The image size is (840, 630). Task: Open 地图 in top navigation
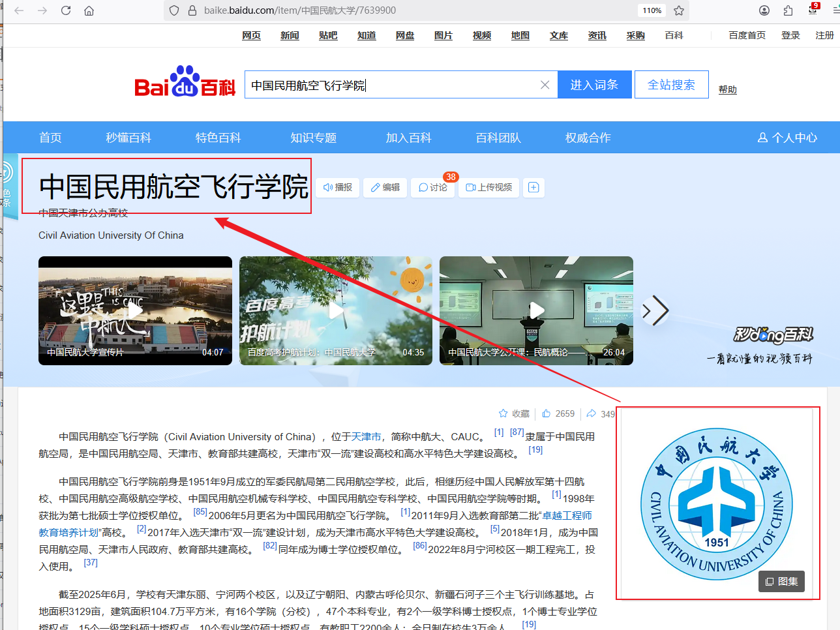pos(520,35)
